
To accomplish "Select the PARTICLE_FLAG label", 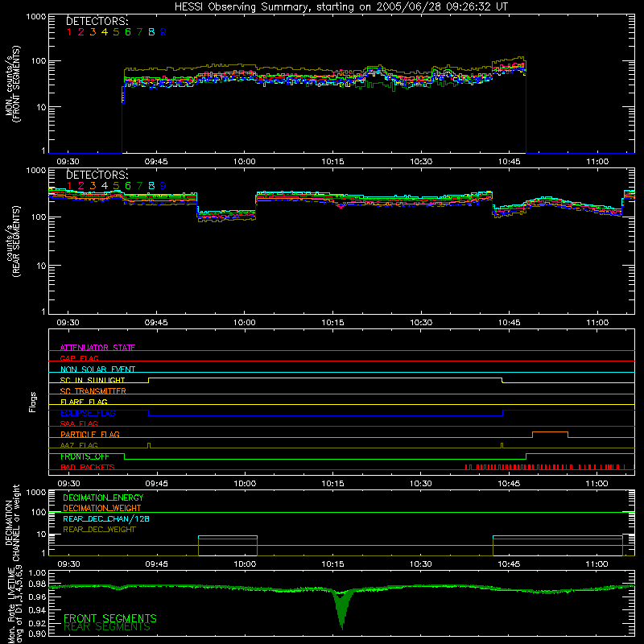I will [x=90, y=434].
